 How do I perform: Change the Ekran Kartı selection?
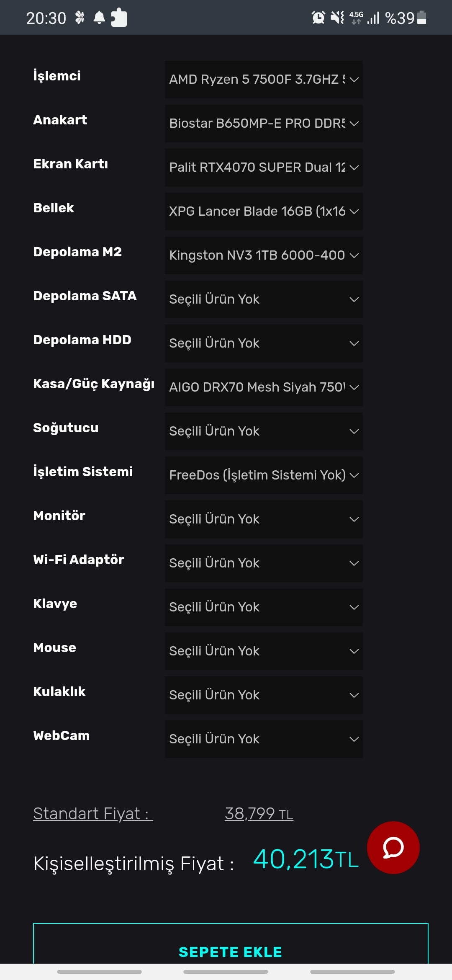[x=264, y=168]
